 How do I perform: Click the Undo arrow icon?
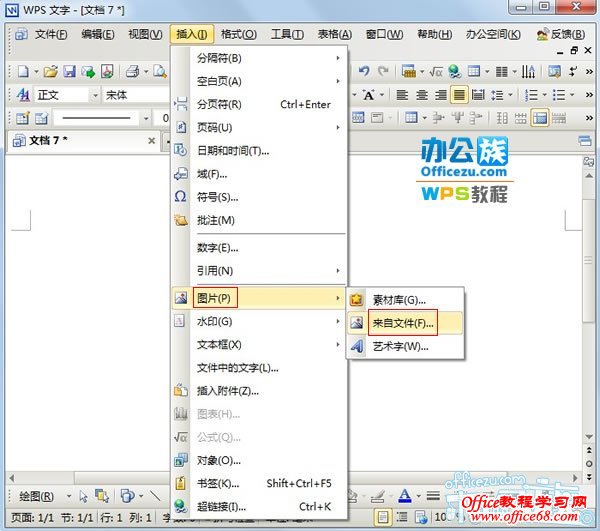[x=364, y=71]
